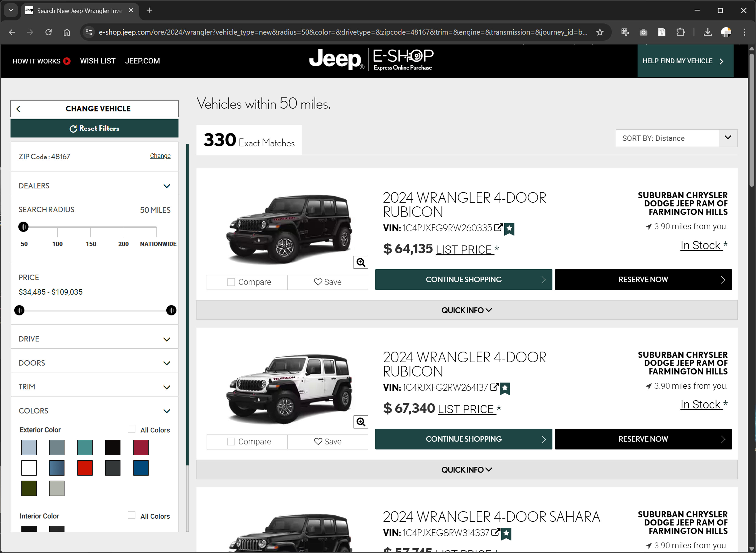
Task: Check All Colors for Exterior Color
Action: [x=132, y=429]
